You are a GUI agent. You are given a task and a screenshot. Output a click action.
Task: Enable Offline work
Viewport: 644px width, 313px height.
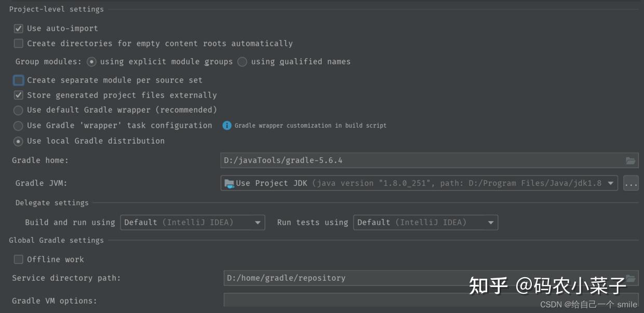(18, 259)
